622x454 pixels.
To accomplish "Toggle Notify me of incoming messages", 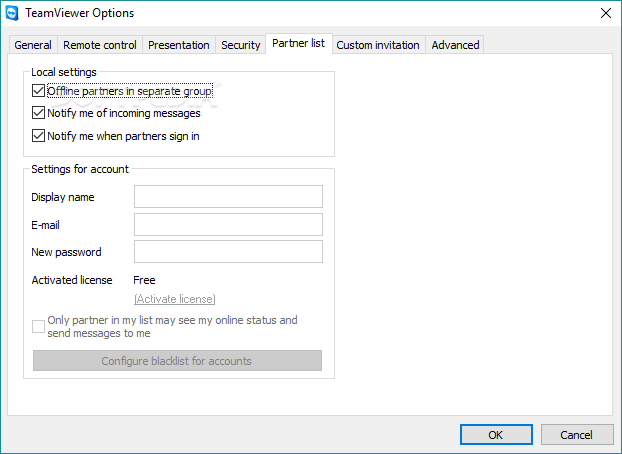I will (38, 113).
